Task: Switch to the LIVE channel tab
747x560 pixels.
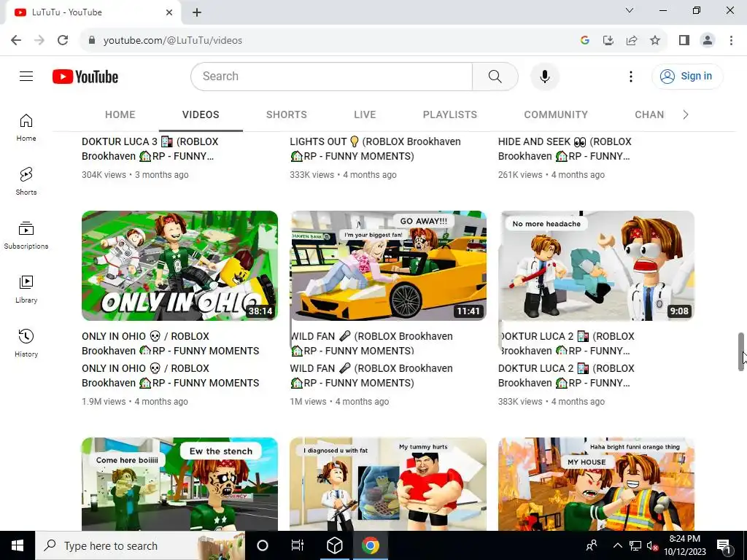Action: (365, 114)
